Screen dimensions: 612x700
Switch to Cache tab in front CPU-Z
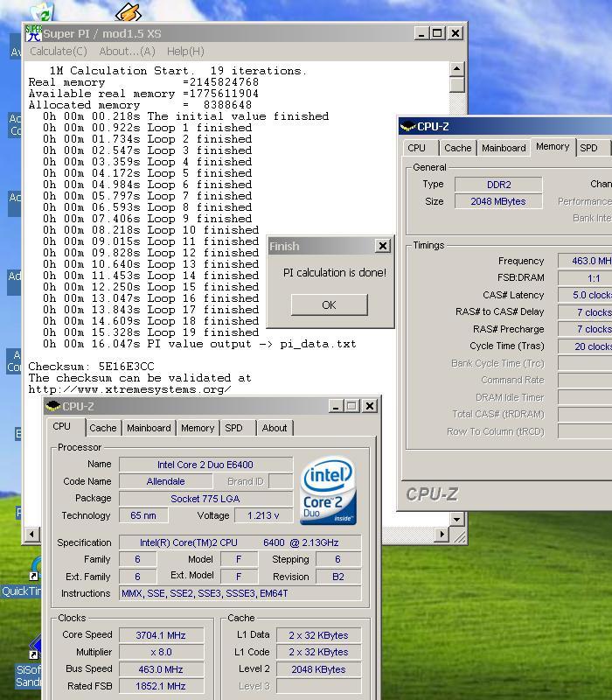(102, 428)
